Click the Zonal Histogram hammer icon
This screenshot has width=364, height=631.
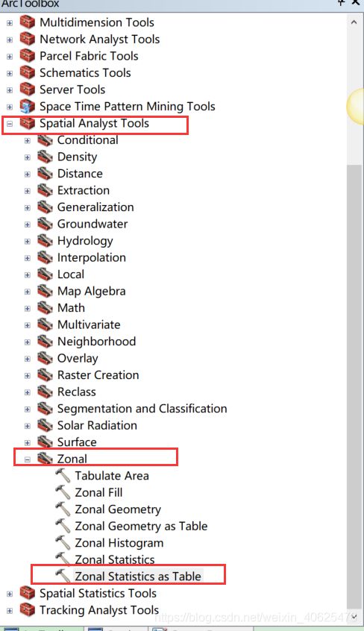[63, 542]
